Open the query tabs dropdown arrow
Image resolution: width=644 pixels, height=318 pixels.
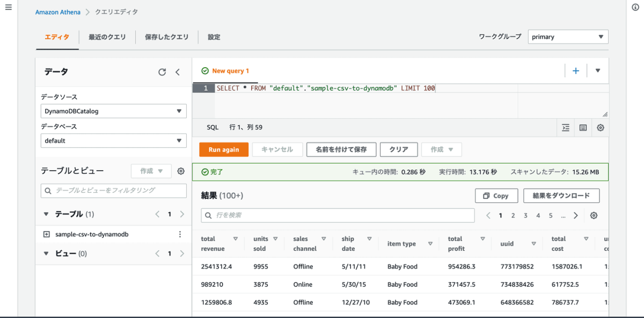click(598, 70)
